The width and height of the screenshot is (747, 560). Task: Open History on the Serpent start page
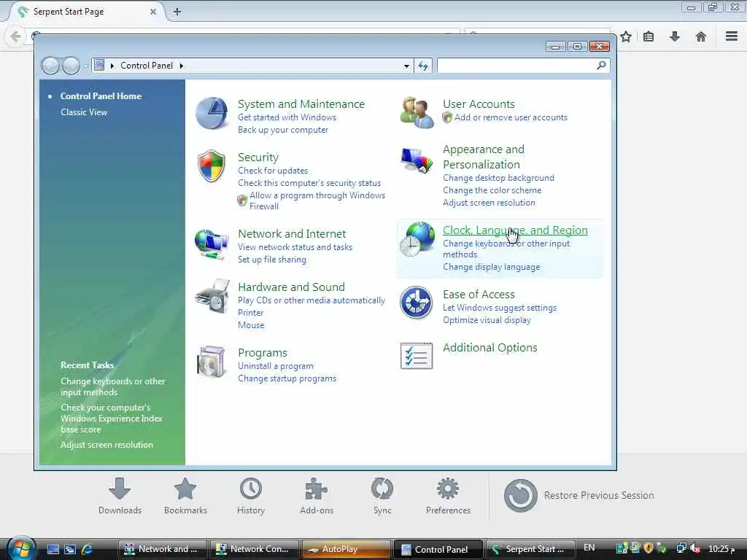(251, 496)
